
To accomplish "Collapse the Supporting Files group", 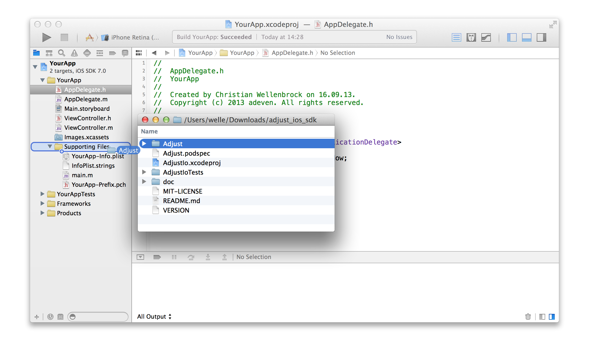I will tap(50, 147).
